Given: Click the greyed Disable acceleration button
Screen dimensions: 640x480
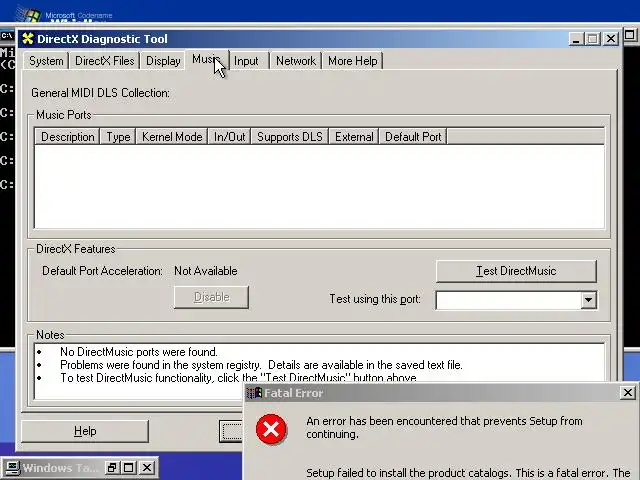Looking at the screenshot, I should (x=211, y=297).
